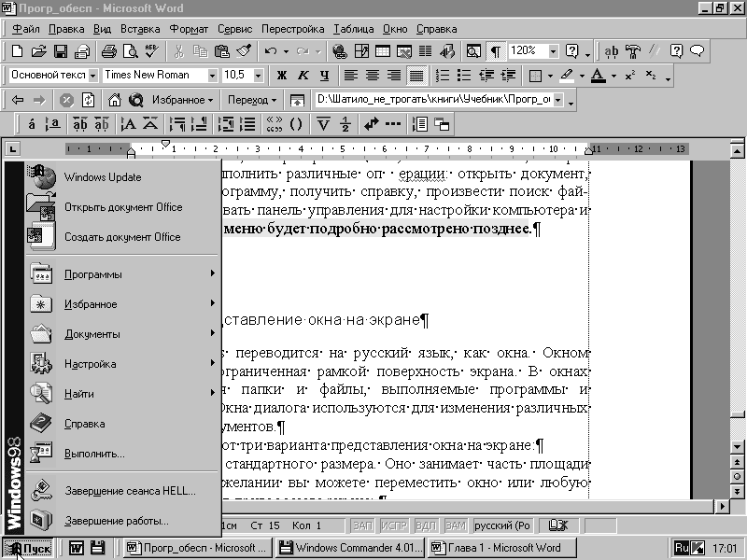Go back with the web toolbar arrow
This screenshot has width=747, height=560.
(17, 100)
